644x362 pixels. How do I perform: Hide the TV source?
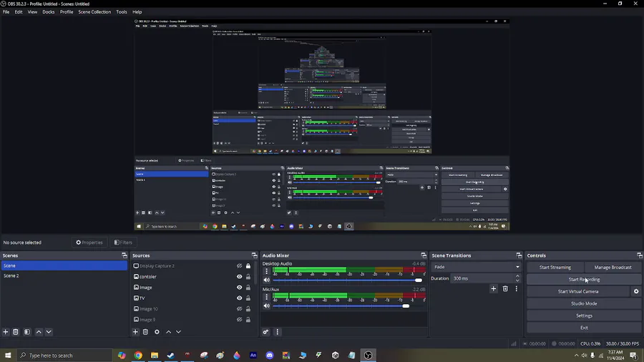(x=240, y=298)
